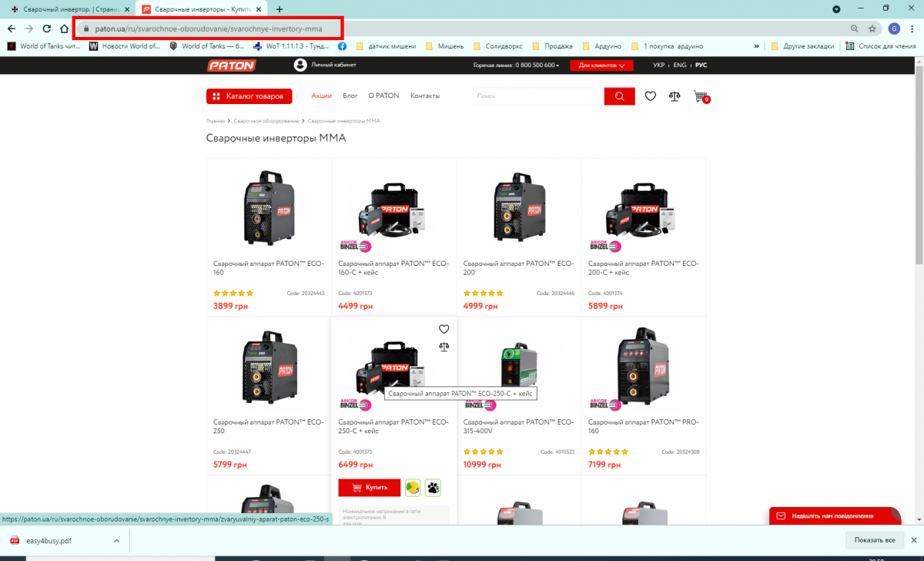Open the Контакты menu item
The width and height of the screenshot is (924, 561).
pos(425,96)
